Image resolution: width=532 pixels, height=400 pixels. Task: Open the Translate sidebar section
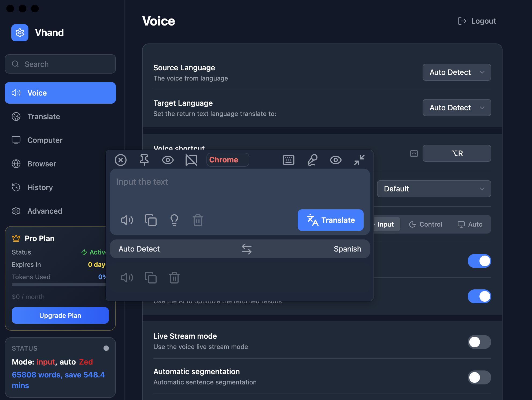click(44, 117)
